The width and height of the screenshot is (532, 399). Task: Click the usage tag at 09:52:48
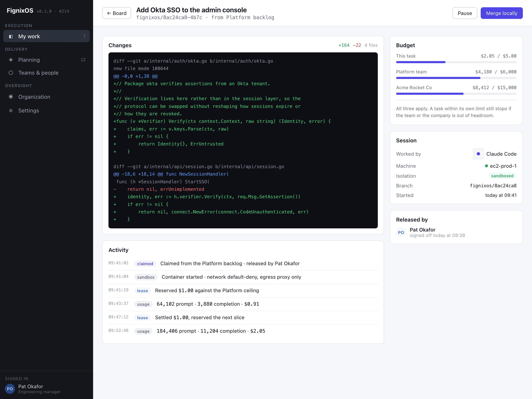pyautogui.click(x=143, y=331)
